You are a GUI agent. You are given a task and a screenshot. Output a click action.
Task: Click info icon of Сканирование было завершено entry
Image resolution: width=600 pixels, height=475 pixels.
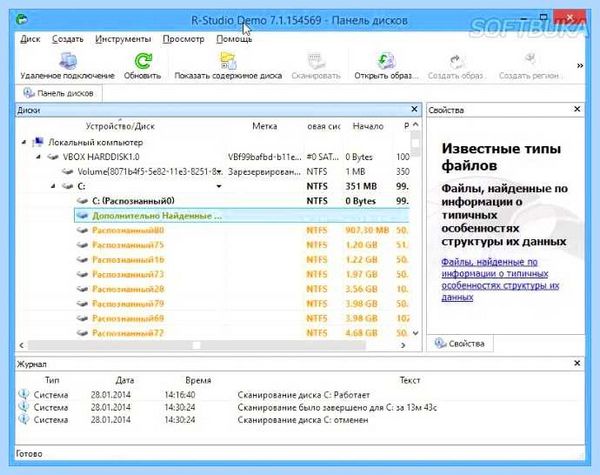(x=24, y=407)
